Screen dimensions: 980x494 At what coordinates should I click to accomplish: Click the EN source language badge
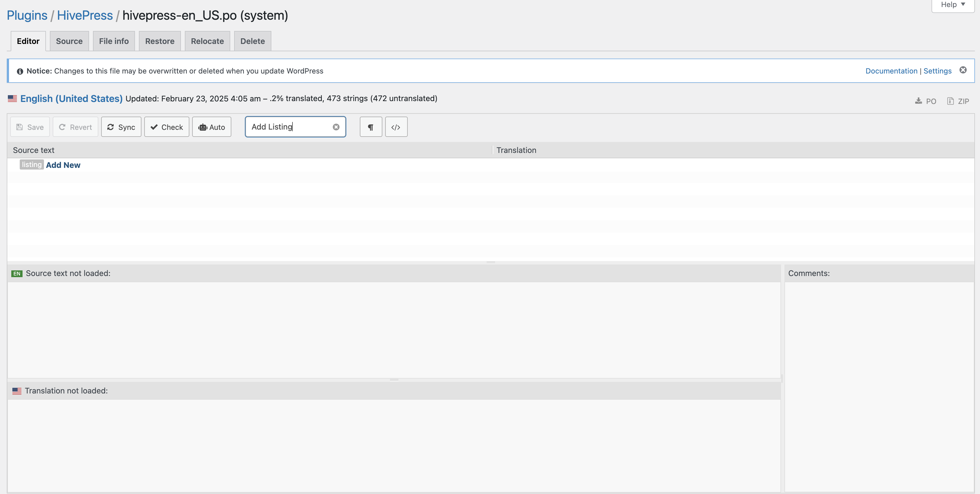tap(17, 273)
